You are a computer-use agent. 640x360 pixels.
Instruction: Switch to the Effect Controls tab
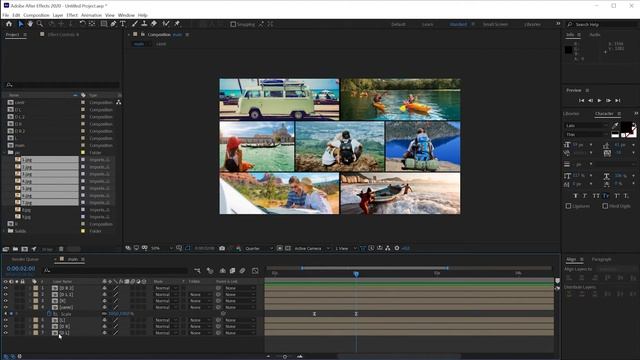pos(63,35)
